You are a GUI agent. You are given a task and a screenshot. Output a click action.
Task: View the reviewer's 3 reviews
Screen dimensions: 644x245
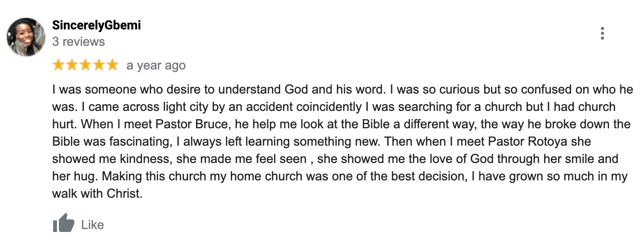click(78, 42)
